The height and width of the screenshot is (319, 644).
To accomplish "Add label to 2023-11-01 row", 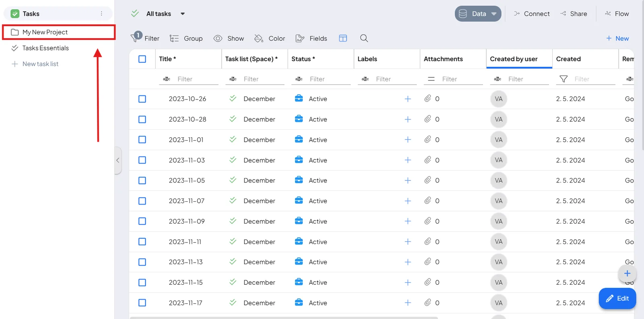I will coord(408,139).
